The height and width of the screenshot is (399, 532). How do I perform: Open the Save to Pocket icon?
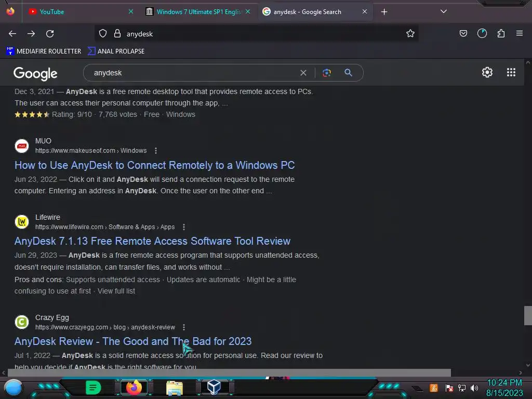(x=463, y=34)
